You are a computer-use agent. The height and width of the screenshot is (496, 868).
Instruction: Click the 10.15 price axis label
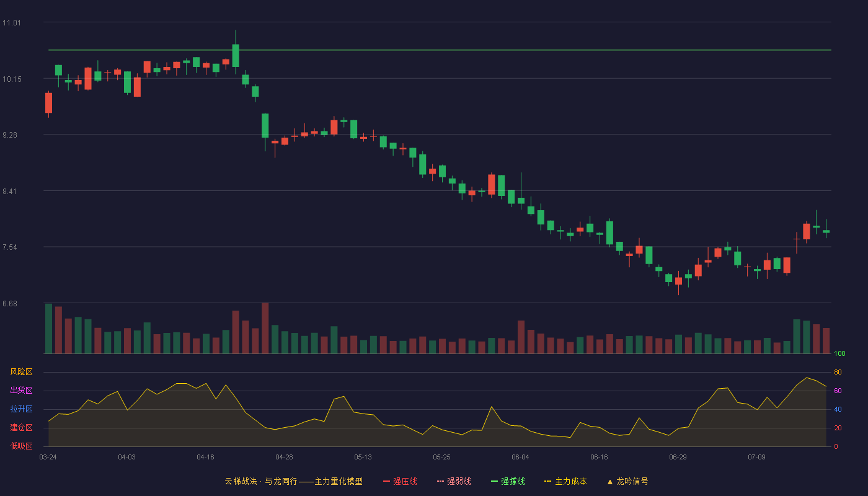[x=11, y=79]
